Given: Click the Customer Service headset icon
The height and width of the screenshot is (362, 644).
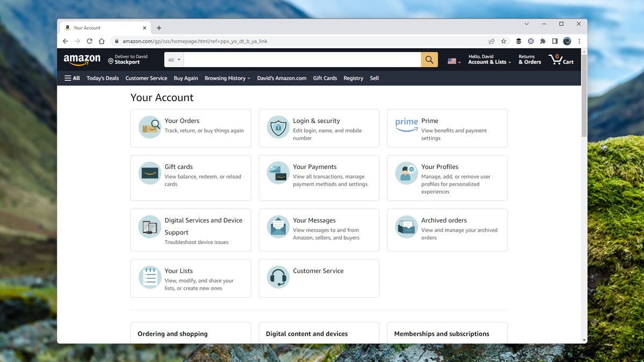Looking at the screenshot, I should coord(277,278).
